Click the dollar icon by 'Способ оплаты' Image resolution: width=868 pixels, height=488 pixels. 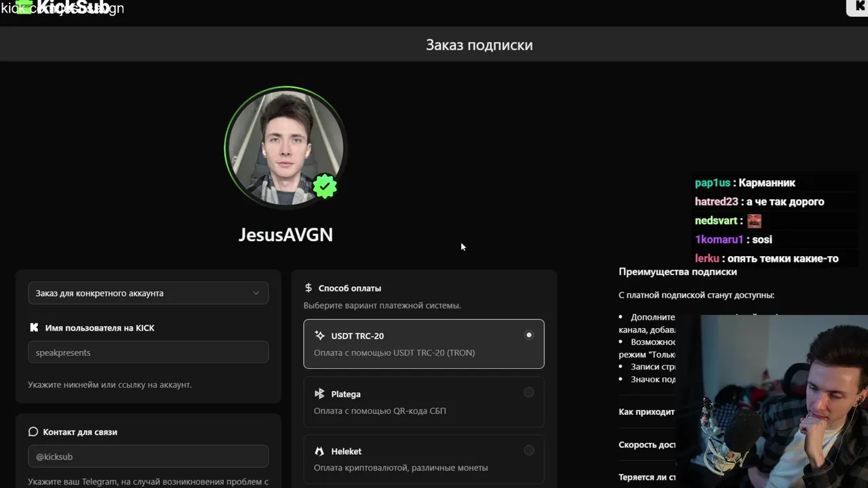[309, 288]
